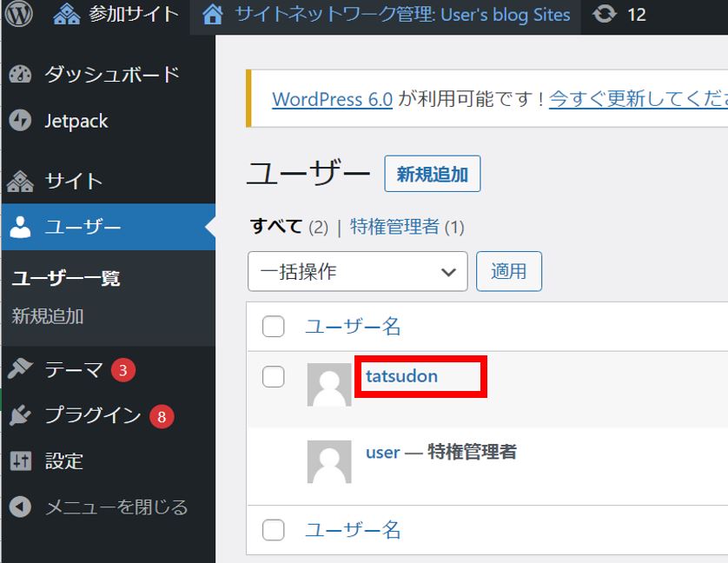
Task: Click the Dashboard gauge icon
Action: pyautogui.click(x=20, y=75)
